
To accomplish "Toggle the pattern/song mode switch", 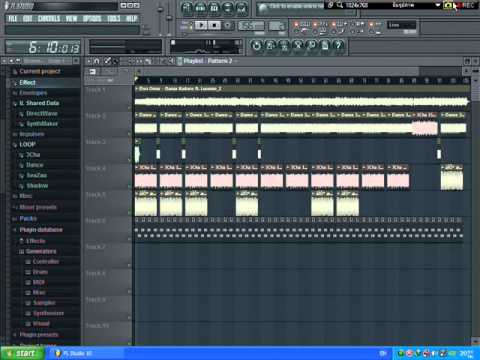I will (187, 25).
